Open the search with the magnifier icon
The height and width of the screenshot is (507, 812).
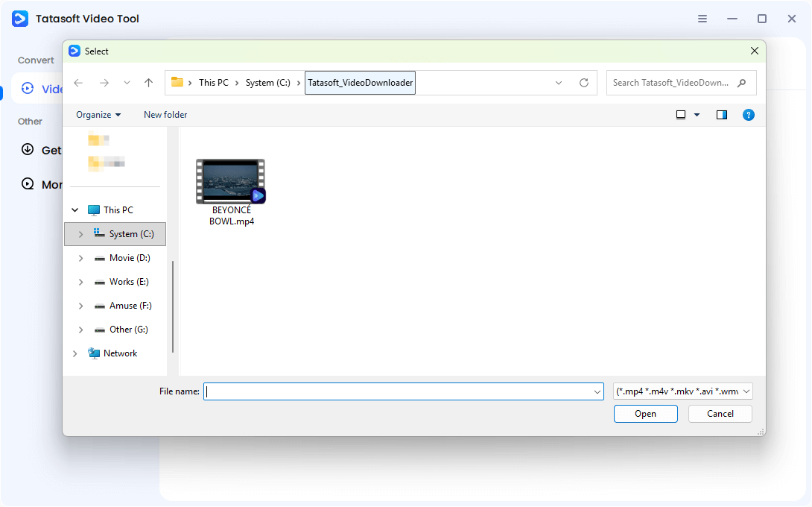pyautogui.click(x=741, y=83)
